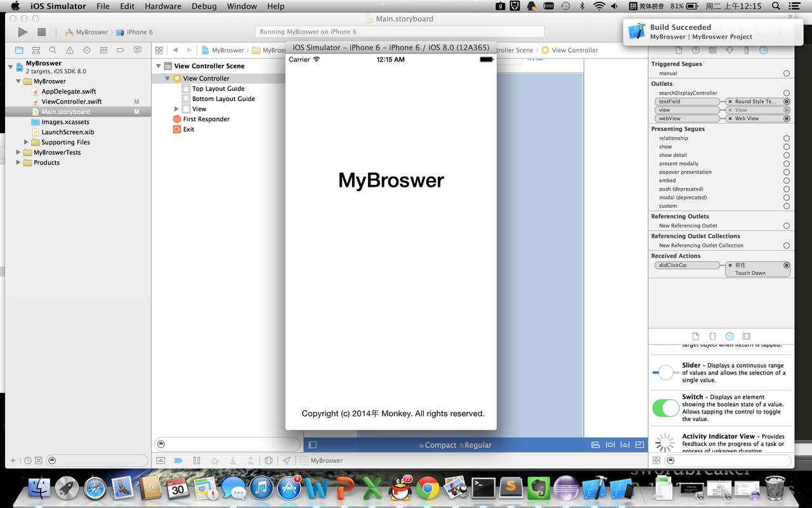Screen dimensions: 812x508
Task: Click the show detail segue circle
Action: [787, 156]
